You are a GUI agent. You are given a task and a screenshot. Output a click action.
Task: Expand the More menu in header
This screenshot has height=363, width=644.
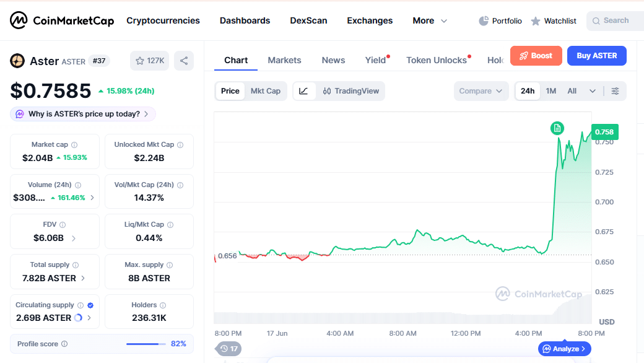point(430,20)
